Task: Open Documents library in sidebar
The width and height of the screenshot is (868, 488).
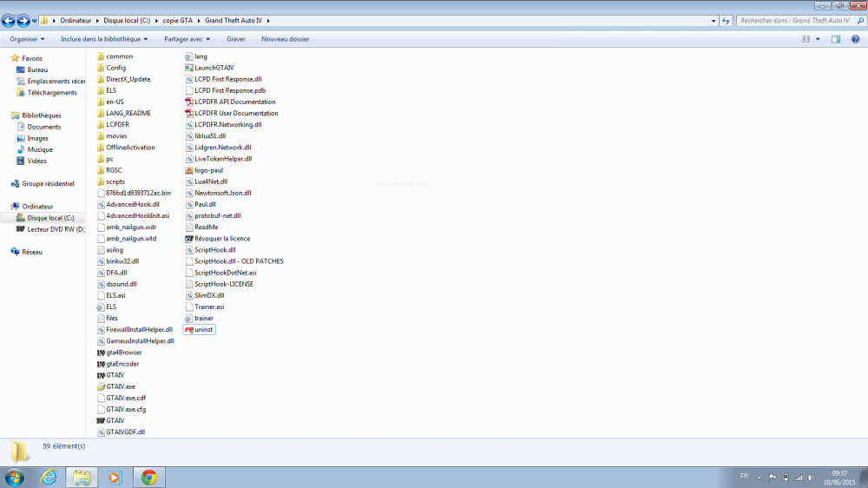Action: (x=43, y=127)
